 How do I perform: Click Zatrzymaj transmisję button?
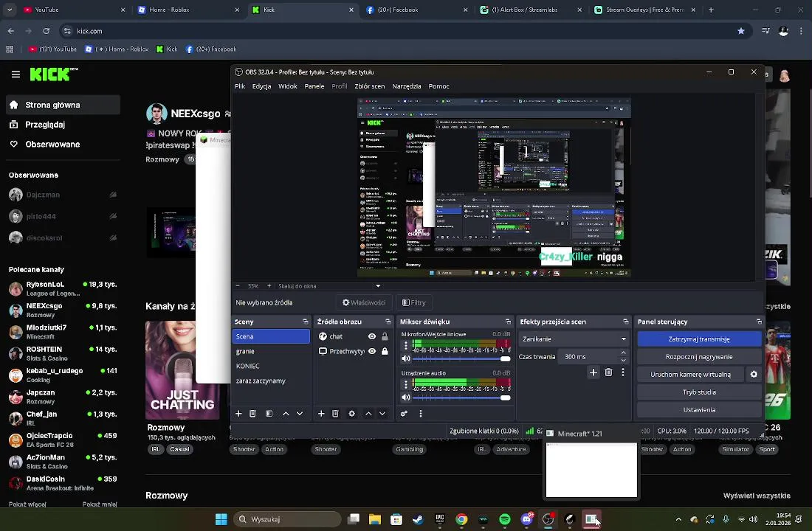[x=699, y=339]
